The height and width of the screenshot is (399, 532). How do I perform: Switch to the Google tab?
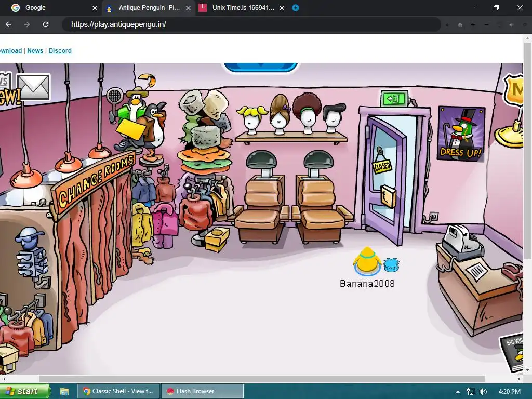tap(51, 8)
